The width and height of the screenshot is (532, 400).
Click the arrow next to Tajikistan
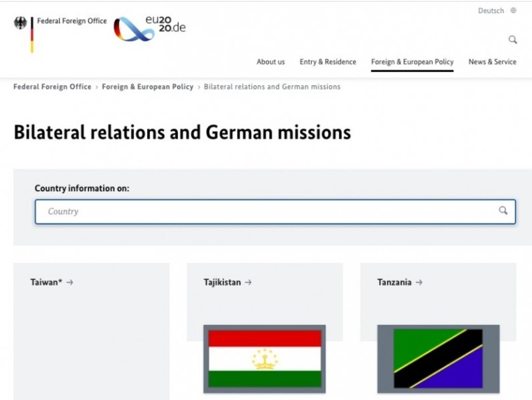pos(248,282)
